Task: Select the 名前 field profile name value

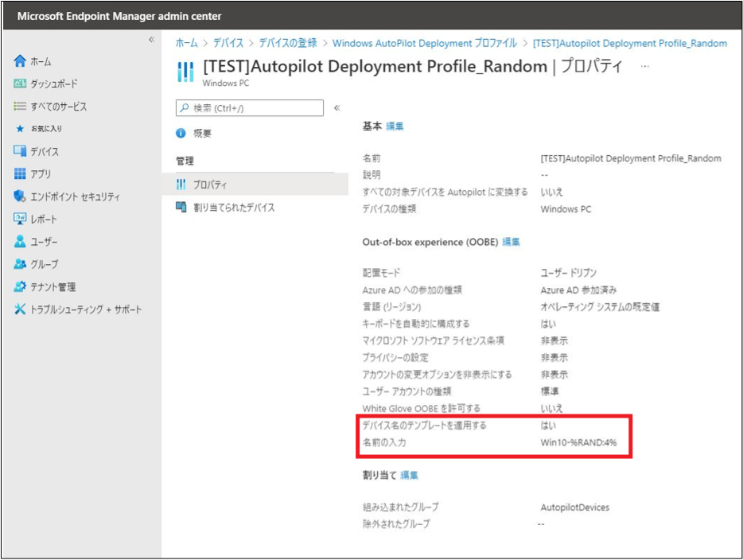Action: [x=631, y=158]
